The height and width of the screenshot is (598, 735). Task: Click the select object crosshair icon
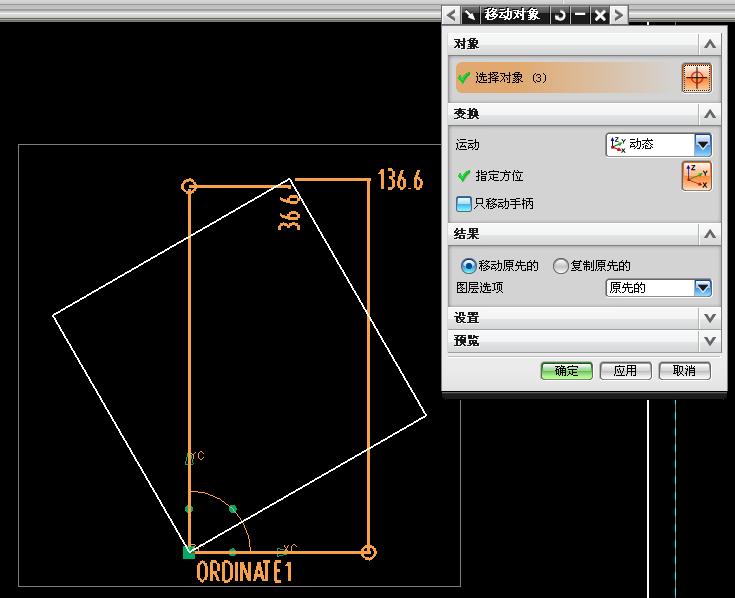pyautogui.click(x=697, y=78)
